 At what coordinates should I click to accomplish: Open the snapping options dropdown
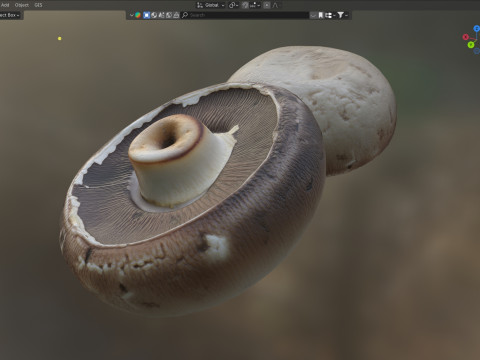click(x=255, y=5)
